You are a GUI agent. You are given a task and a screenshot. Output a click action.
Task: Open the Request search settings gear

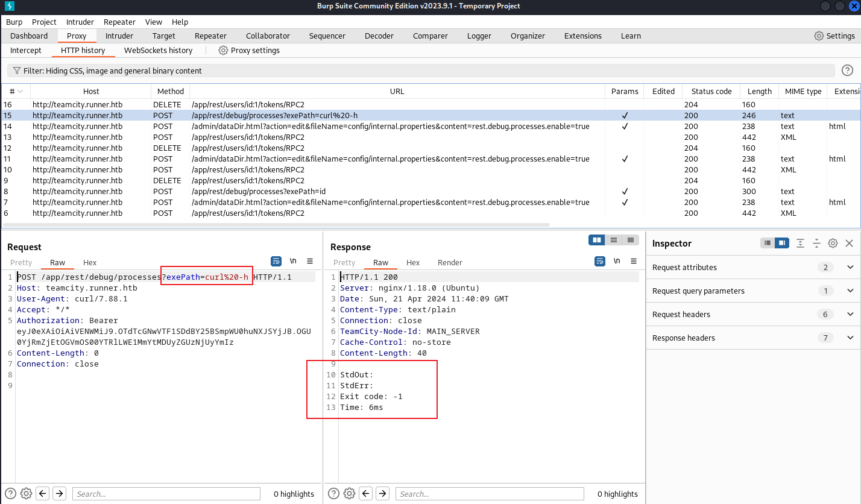pyautogui.click(x=26, y=493)
